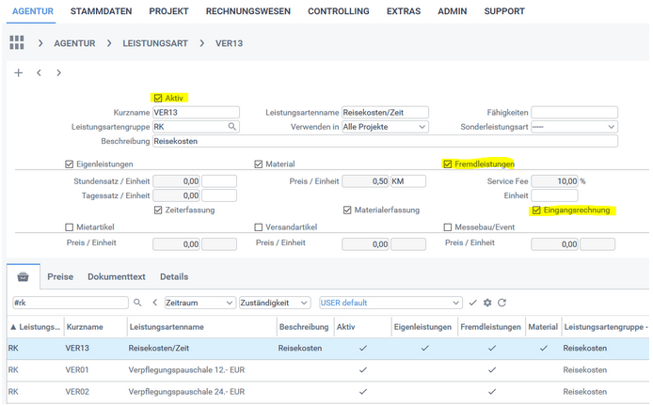This screenshot has width=653, height=406.
Task: Click the plus icon to add new entry
Action: coord(18,73)
